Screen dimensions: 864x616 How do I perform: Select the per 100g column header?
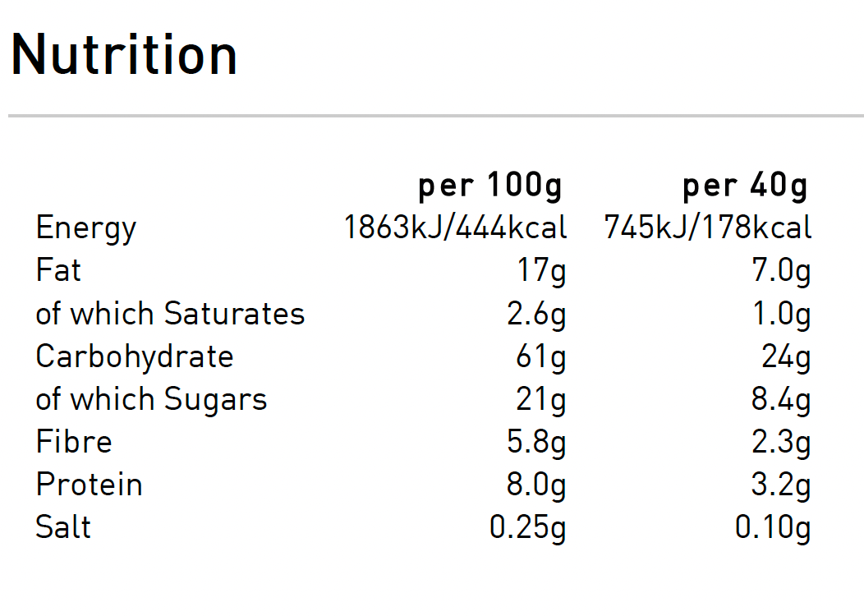click(490, 186)
